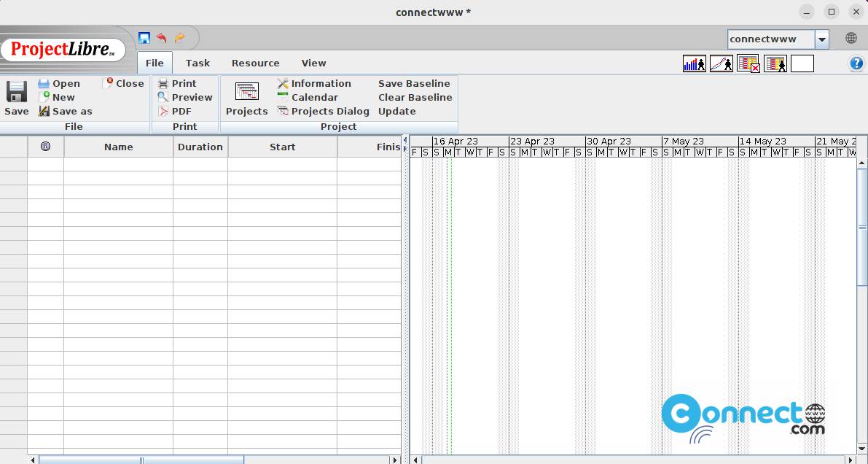Click the first empty Name cell
The height and width of the screenshot is (464, 868).
(x=119, y=164)
